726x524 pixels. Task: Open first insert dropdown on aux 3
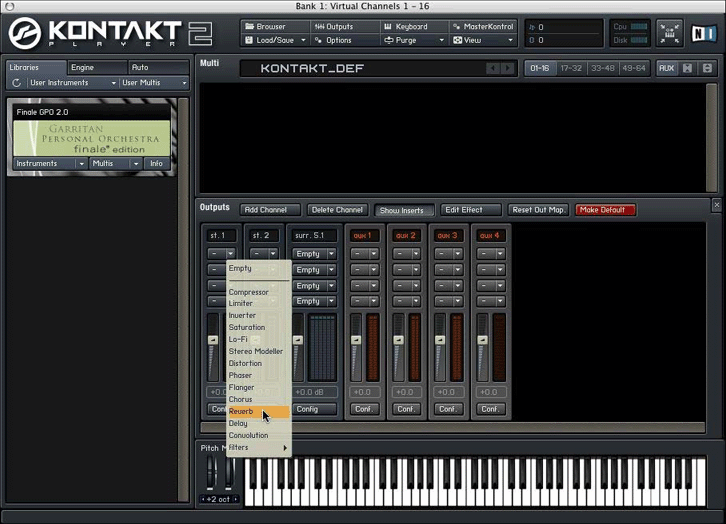click(448, 254)
